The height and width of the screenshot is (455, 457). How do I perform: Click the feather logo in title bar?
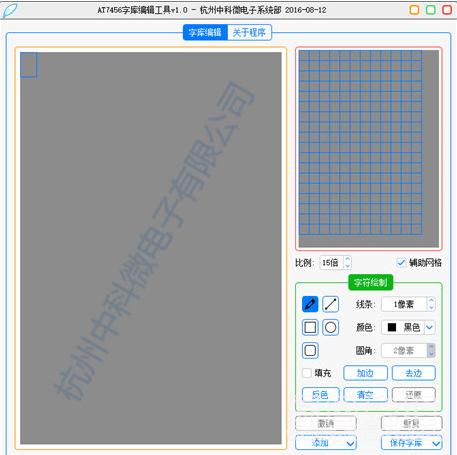10,10
